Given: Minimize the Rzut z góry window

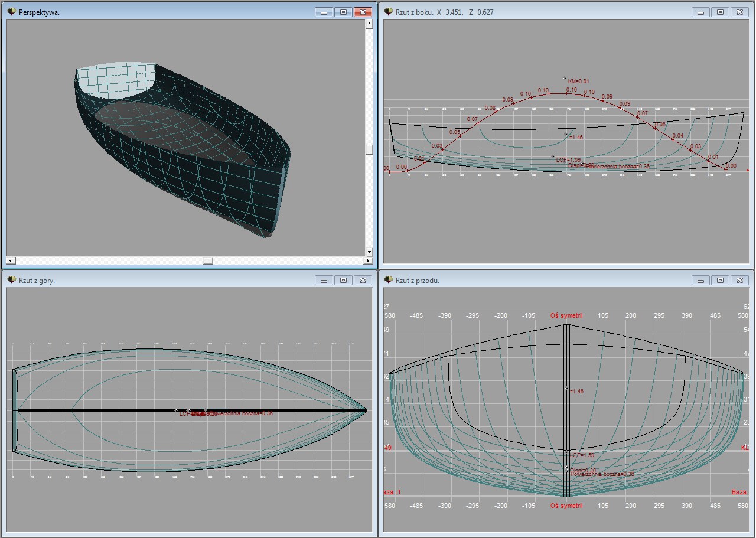Looking at the screenshot, I should point(324,281).
